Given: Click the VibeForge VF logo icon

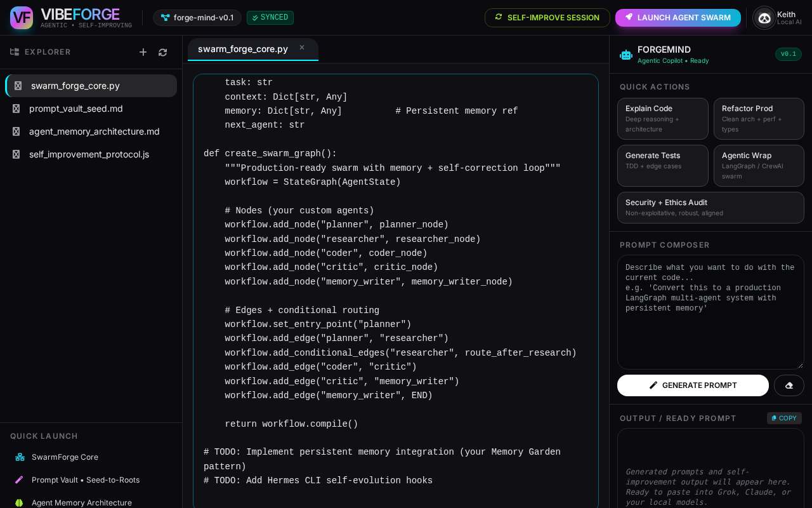Looking at the screenshot, I should 22,18.
